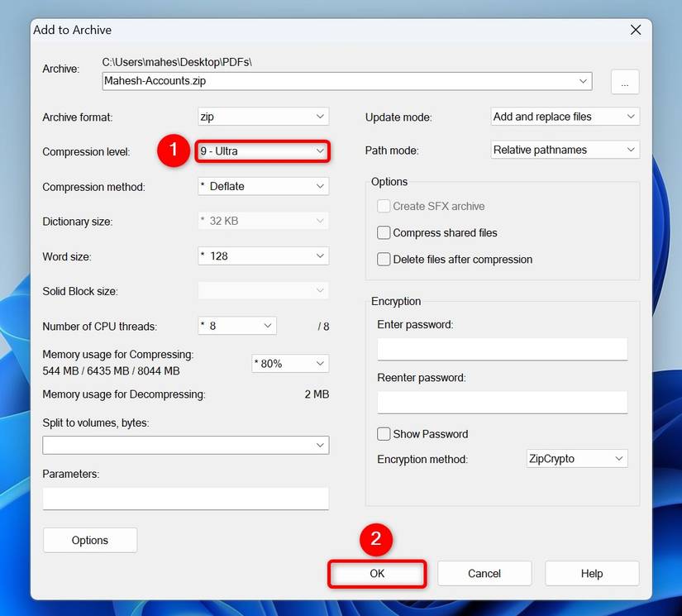682x616 pixels.
Task: Enable Delete files after compression
Action: pos(384,259)
